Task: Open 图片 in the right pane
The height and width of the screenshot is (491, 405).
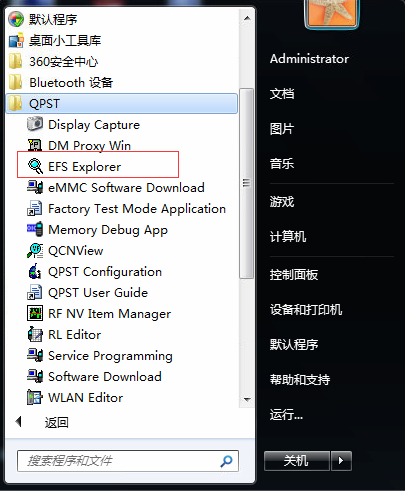Action: [282, 129]
